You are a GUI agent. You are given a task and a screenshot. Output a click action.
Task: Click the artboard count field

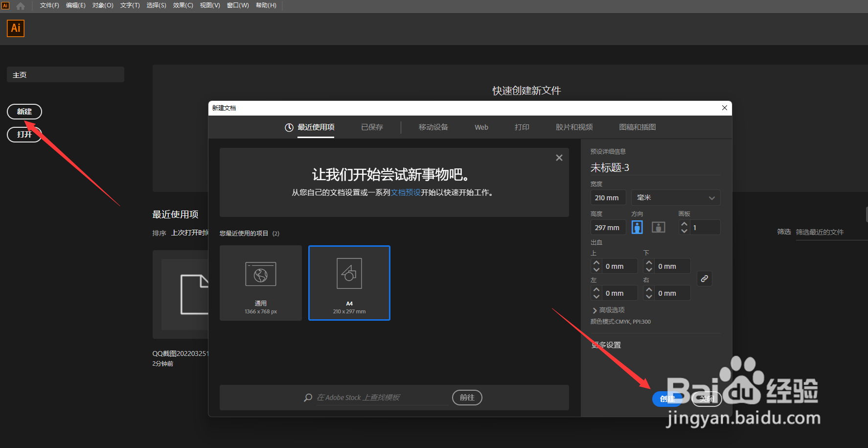tap(705, 228)
